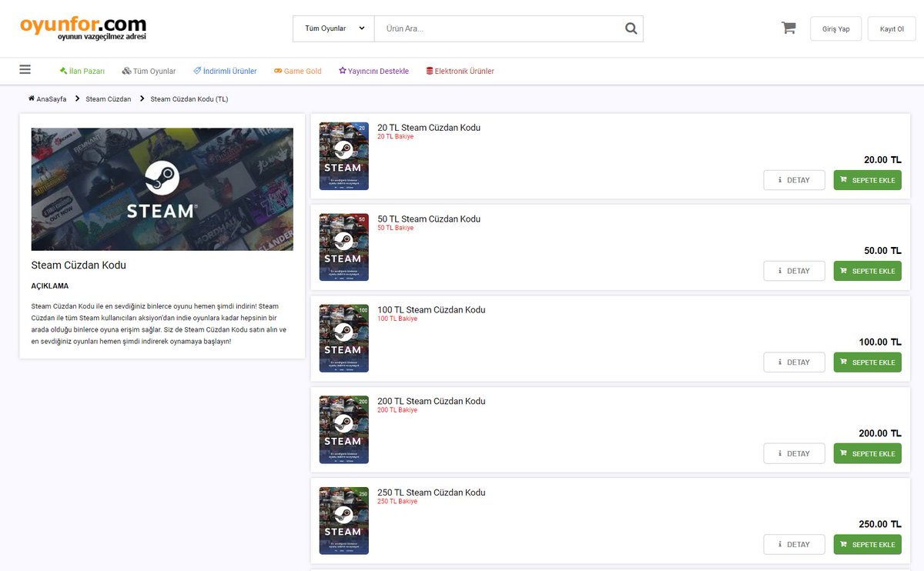Screen dimensions: 924x571
Task: Open Tüm Oyunlar in the nav bar
Action: pos(149,71)
